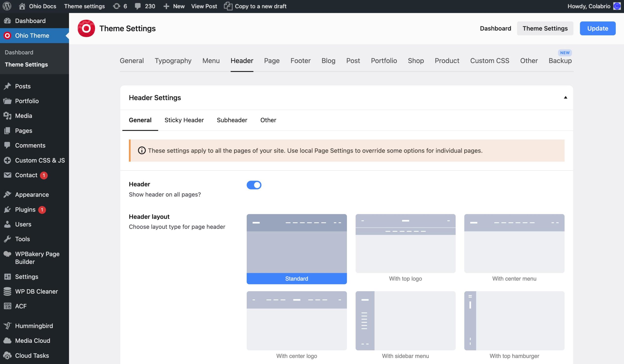The width and height of the screenshot is (624, 364).
Task: Click the Dashboard link beside Theme Settings button
Action: pyautogui.click(x=495, y=28)
